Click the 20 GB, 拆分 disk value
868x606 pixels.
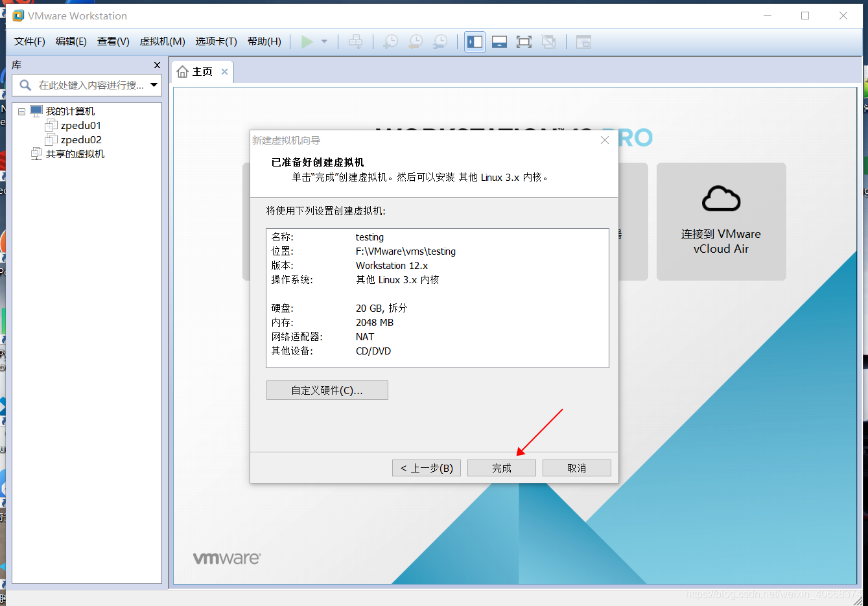pyautogui.click(x=381, y=309)
